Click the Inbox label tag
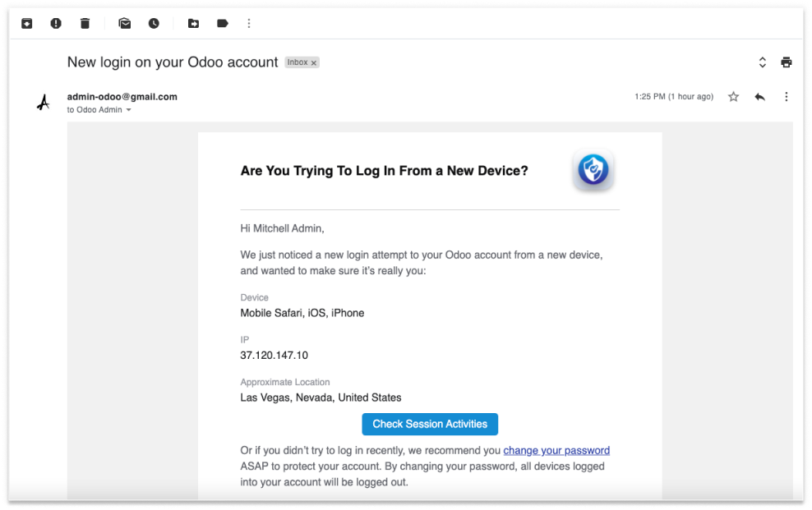Image resolution: width=812 pixels, height=510 pixels. (x=297, y=62)
